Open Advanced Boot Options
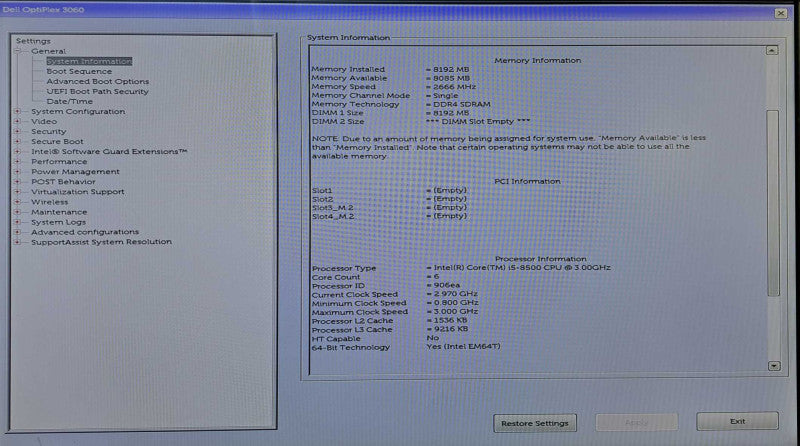 [98, 81]
